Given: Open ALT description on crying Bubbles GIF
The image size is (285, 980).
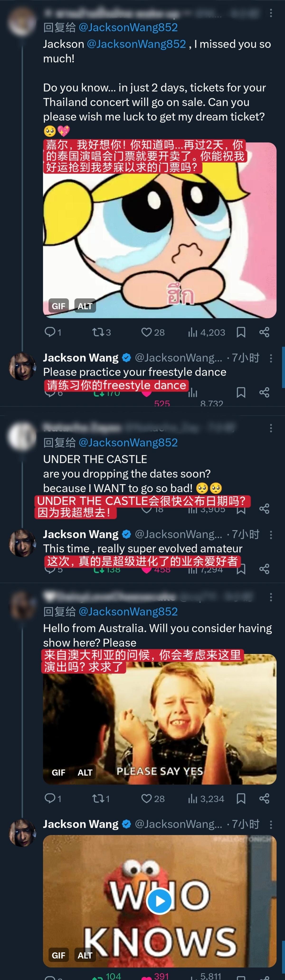Looking at the screenshot, I should coord(85,306).
